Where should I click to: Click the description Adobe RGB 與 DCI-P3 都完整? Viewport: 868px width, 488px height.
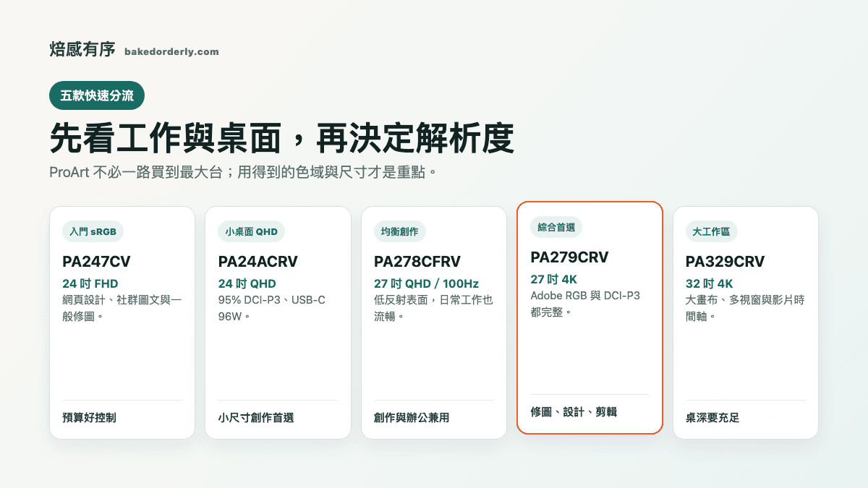click(585, 304)
